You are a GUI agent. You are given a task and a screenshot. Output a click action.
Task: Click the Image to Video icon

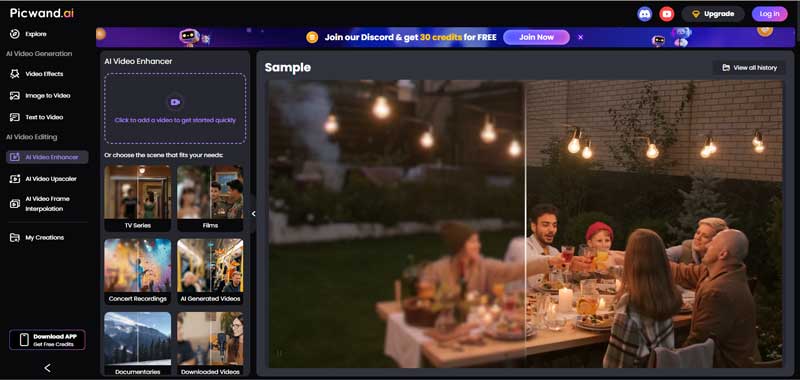(15, 95)
